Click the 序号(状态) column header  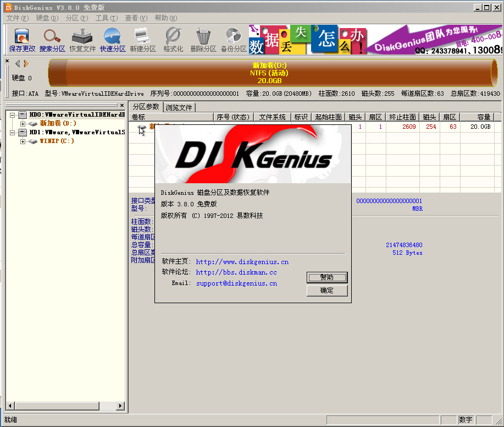coord(234,117)
